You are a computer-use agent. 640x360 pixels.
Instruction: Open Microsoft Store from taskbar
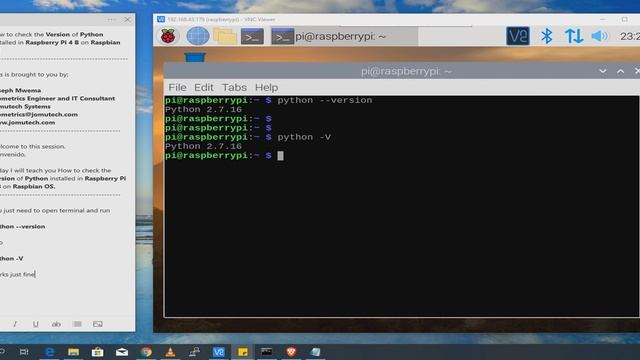click(98, 352)
